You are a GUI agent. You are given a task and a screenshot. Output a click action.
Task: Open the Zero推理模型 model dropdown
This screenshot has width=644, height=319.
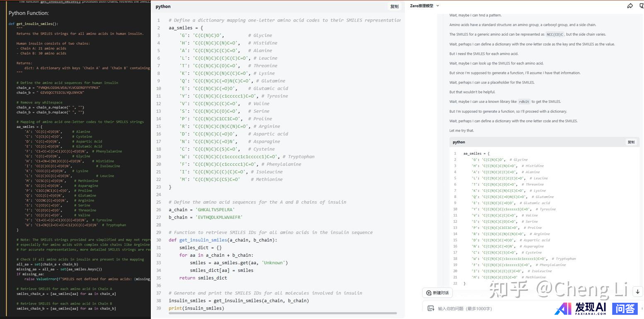(424, 6)
